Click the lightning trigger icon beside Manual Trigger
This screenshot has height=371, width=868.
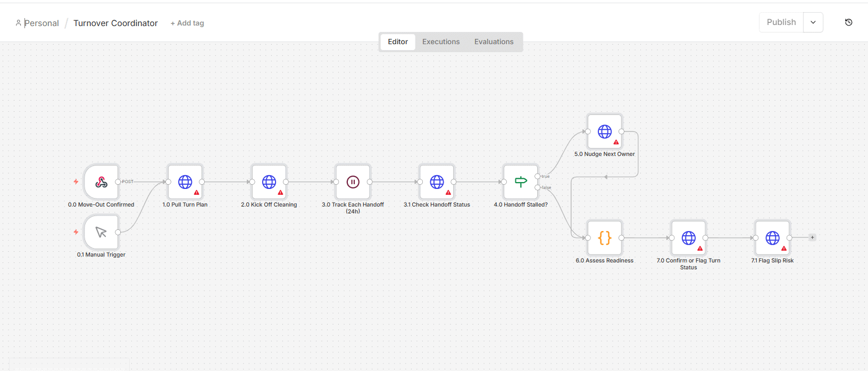76,232
